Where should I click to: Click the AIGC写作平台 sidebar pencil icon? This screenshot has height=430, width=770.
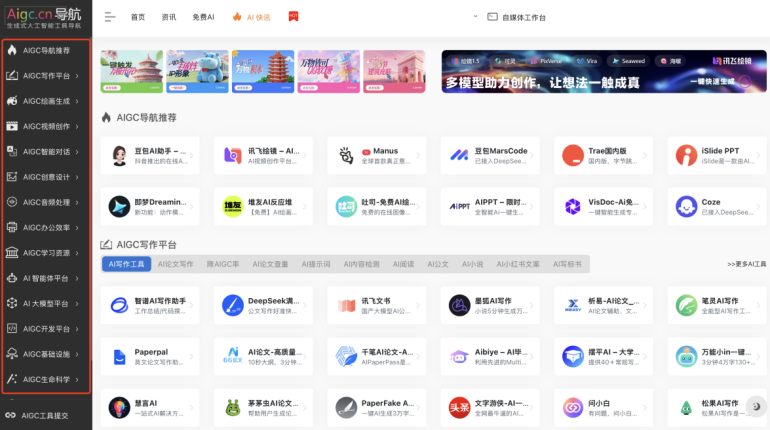[12, 76]
